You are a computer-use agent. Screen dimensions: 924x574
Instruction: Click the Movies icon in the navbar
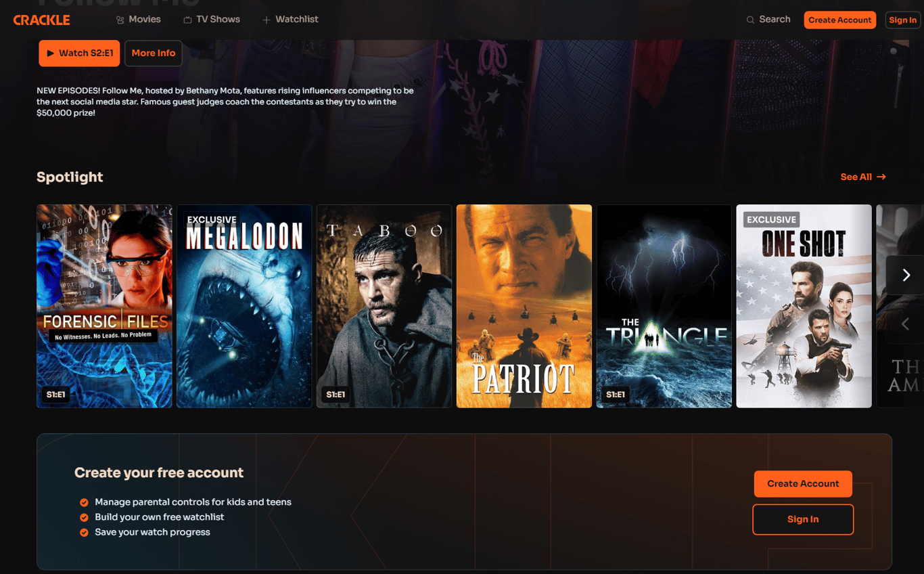click(120, 20)
